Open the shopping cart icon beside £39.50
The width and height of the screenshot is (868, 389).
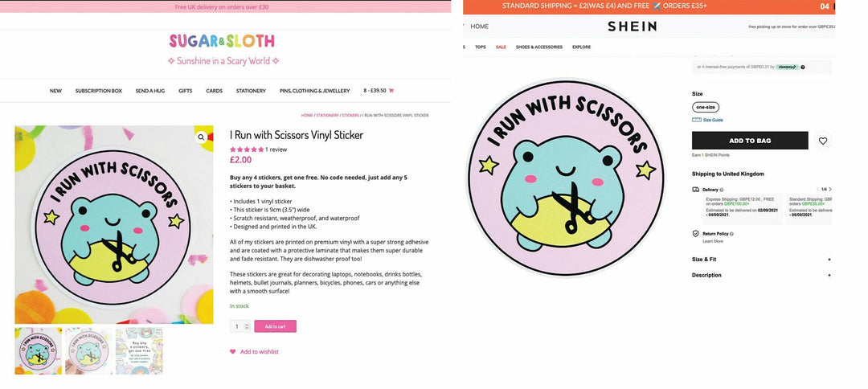391,91
